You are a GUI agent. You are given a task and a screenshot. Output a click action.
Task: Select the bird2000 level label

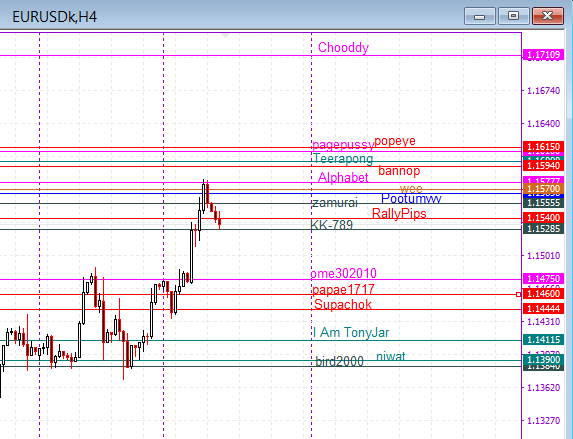(x=339, y=362)
